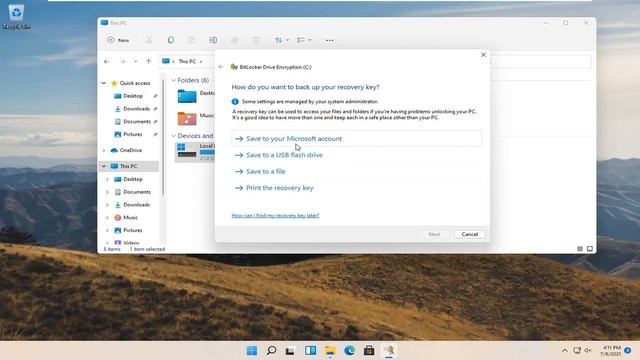This screenshot has width=640, height=360.
Task: Open the Sort options dropdown in toolbar
Action: click(x=282, y=40)
